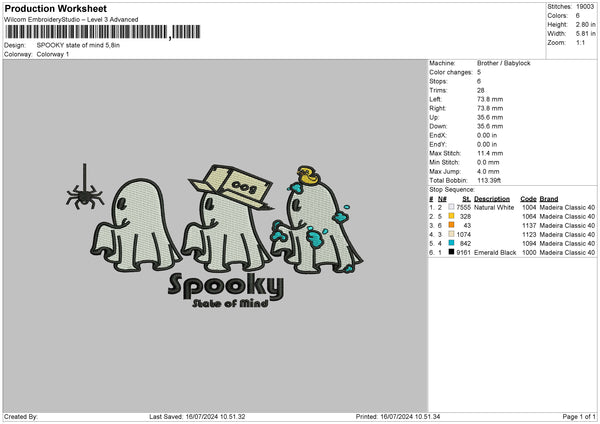Click the Min Stitch value '0.0 mm'
Viewport: 600px width, 424px height.
click(x=488, y=162)
